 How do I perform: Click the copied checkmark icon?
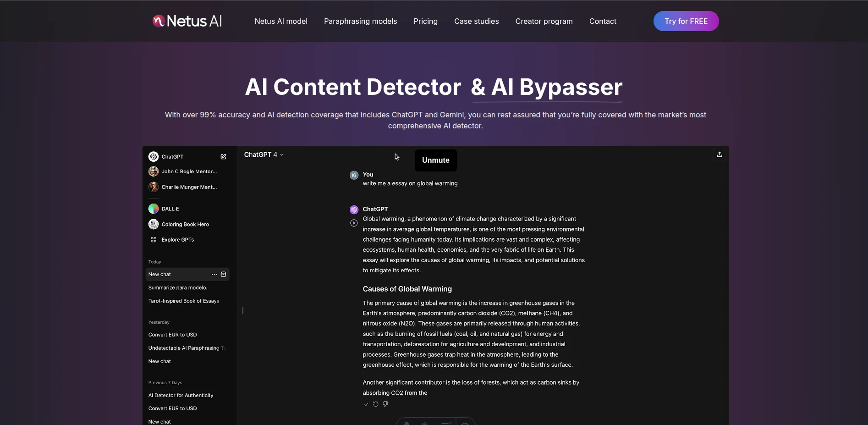point(366,404)
